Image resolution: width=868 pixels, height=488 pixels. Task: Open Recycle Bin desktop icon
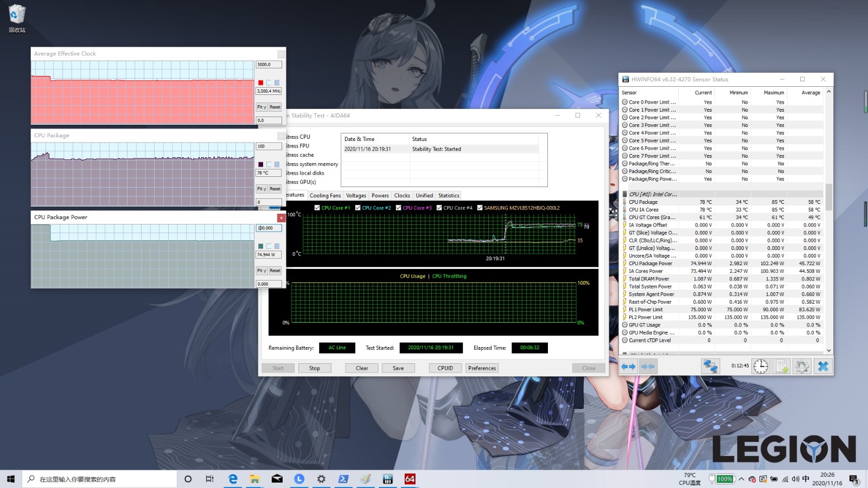click(17, 18)
